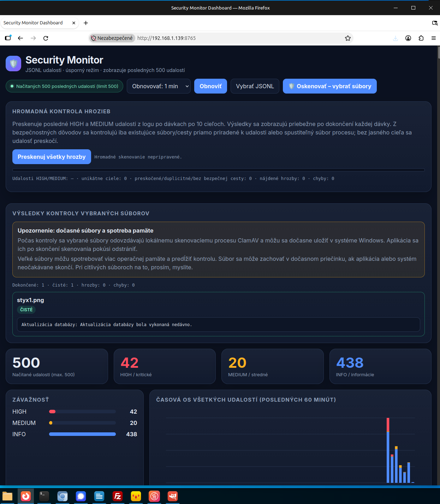Bookmark this page with the star icon
The height and width of the screenshot is (504, 440).
coord(348,38)
